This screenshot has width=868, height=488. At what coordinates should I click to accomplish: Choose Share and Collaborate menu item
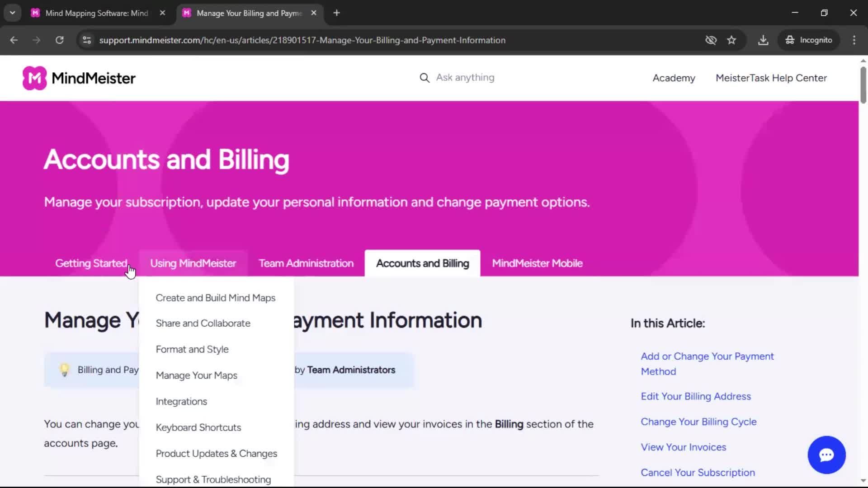(x=203, y=324)
